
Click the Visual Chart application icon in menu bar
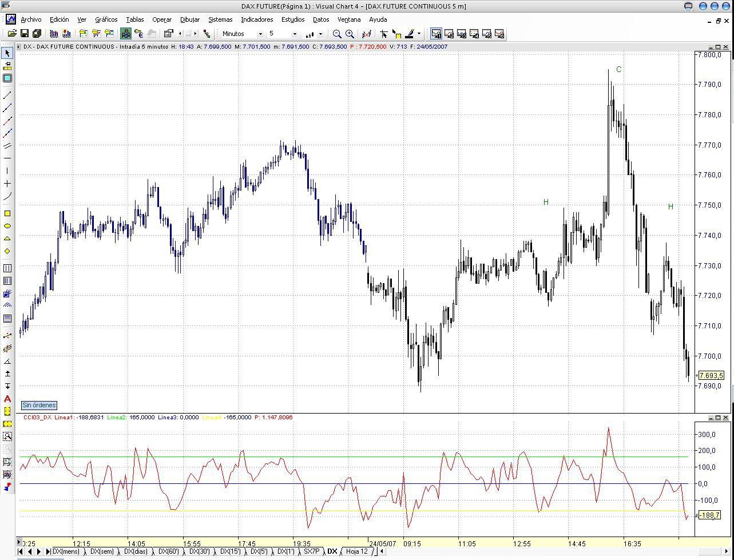coord(10,19)
